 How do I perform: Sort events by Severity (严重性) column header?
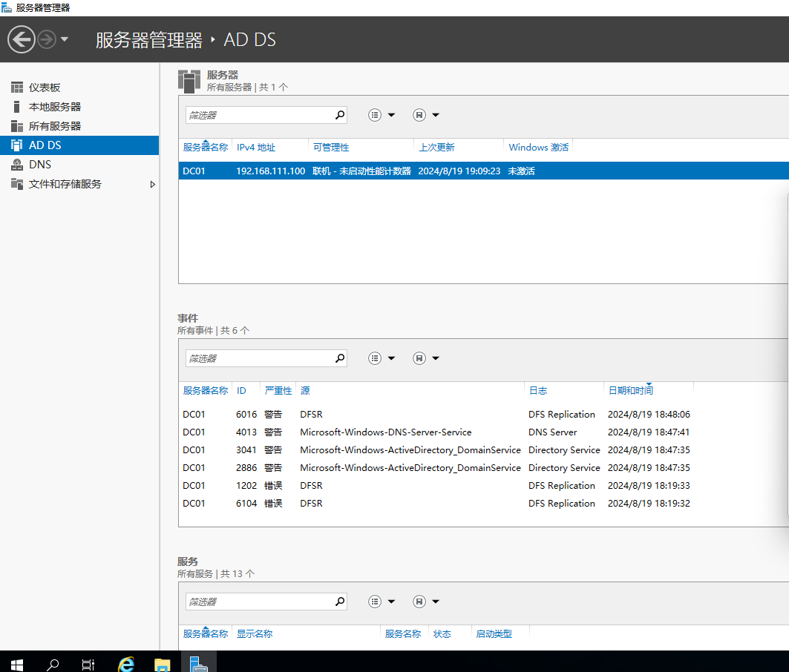278,390
